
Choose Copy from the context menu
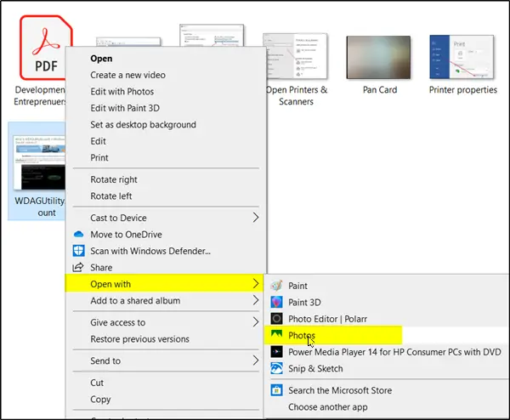click(x=166, y=400)
